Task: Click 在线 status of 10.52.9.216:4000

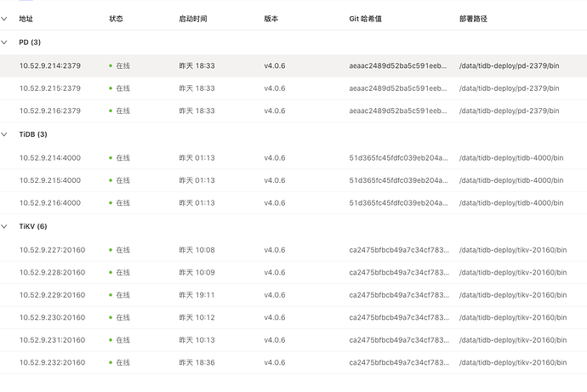Action: [x=119, y=202]
